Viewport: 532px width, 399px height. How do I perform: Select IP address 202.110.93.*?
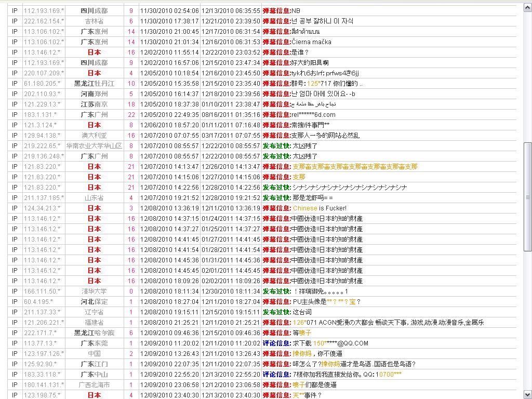(42, 94)
